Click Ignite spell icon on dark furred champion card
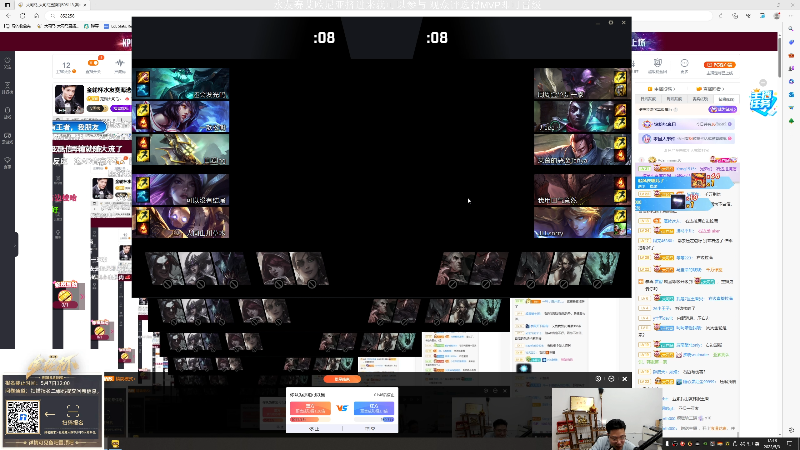 620,183
